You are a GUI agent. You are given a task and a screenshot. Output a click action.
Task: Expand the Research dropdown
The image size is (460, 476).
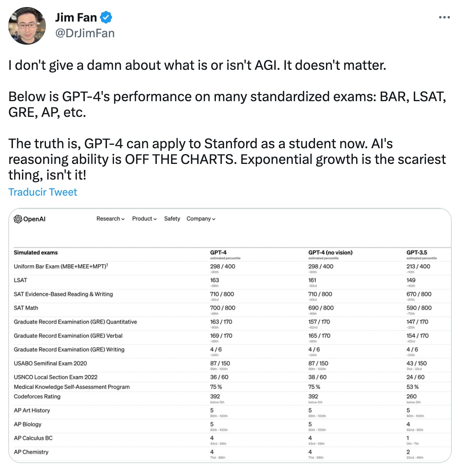110,219
